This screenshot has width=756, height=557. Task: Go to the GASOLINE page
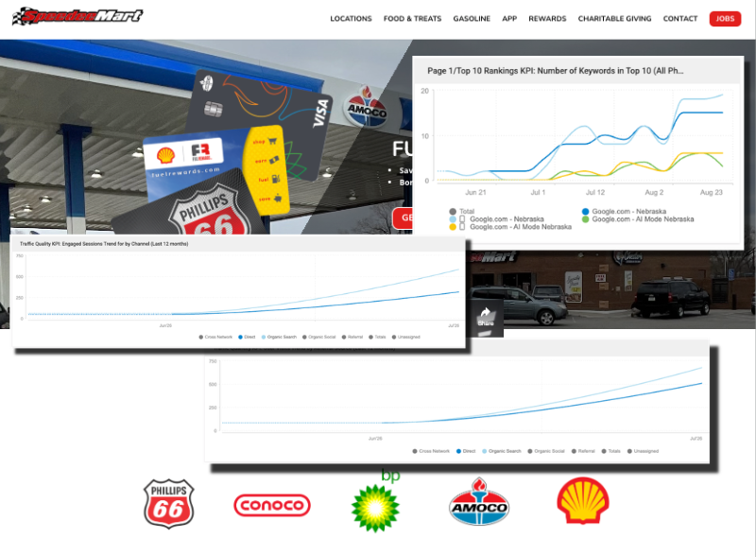[472, 19]
